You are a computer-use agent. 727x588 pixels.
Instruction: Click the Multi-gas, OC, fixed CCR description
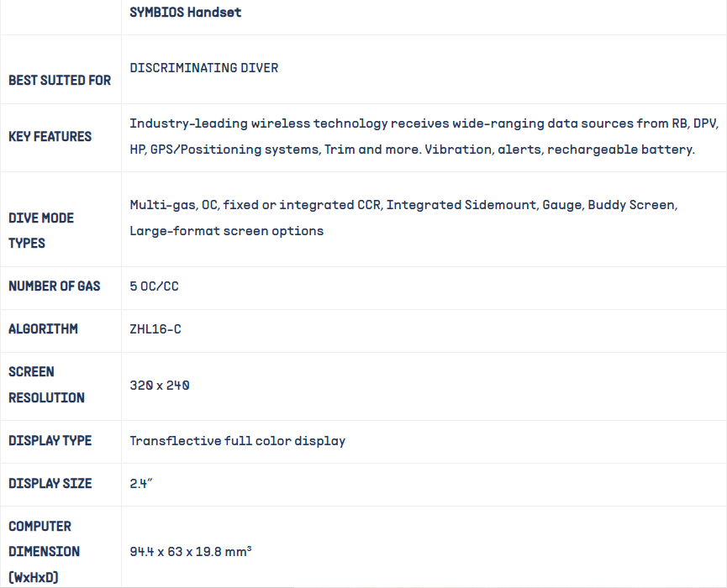[x=403, y=218]
